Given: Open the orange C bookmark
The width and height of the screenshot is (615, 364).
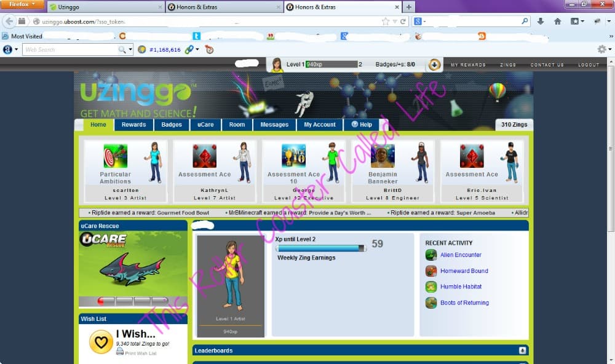Looking at the screenshot, I should click(122, 36).
